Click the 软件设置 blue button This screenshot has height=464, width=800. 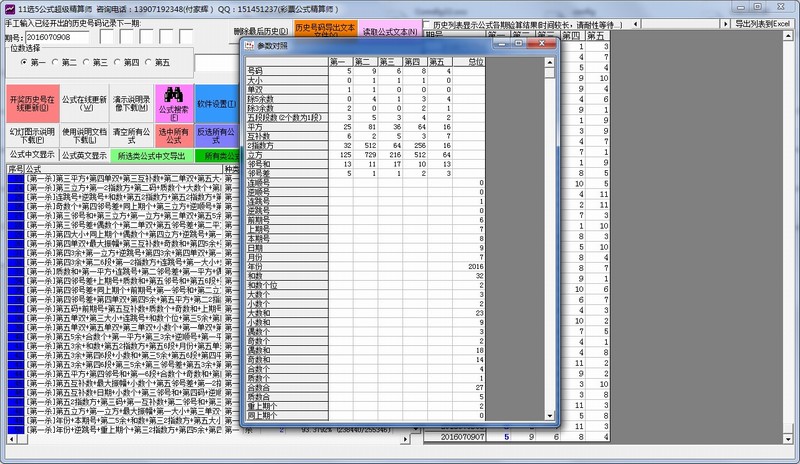pos(215,103)
